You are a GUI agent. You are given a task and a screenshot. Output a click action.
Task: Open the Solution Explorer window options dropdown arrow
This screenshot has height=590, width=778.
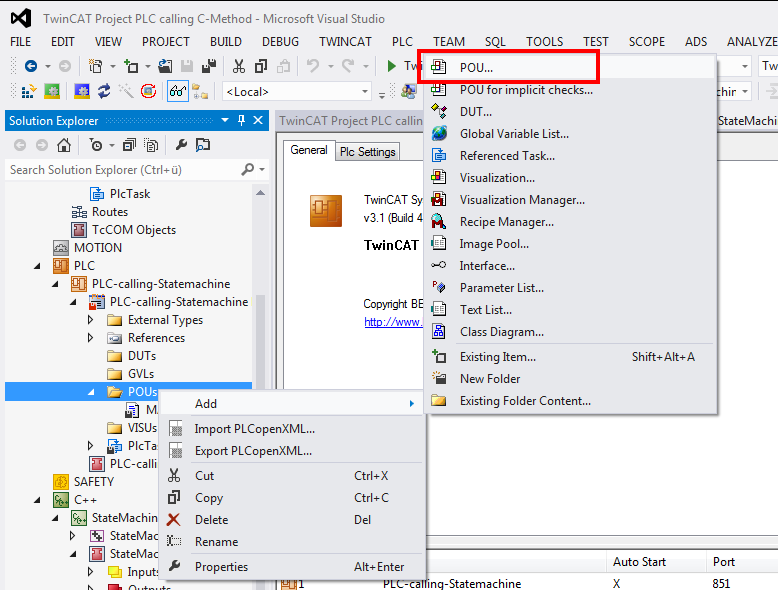(x=225, y=121)
